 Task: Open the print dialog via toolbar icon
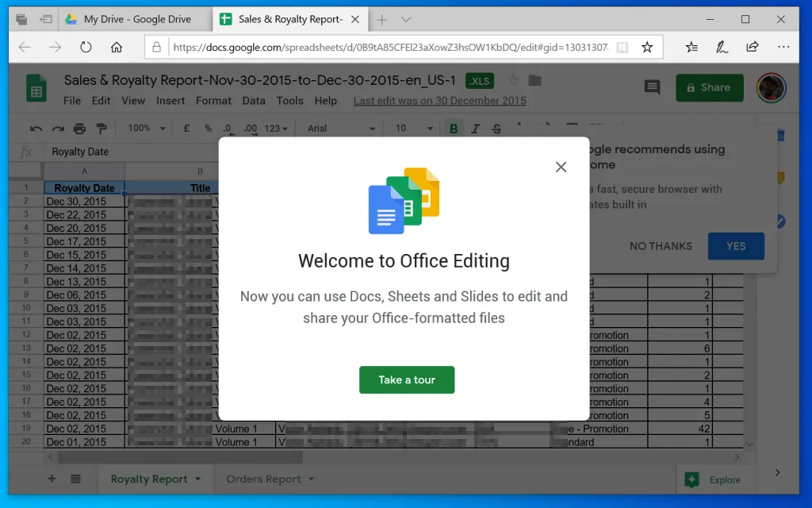[x=79, y=128]
